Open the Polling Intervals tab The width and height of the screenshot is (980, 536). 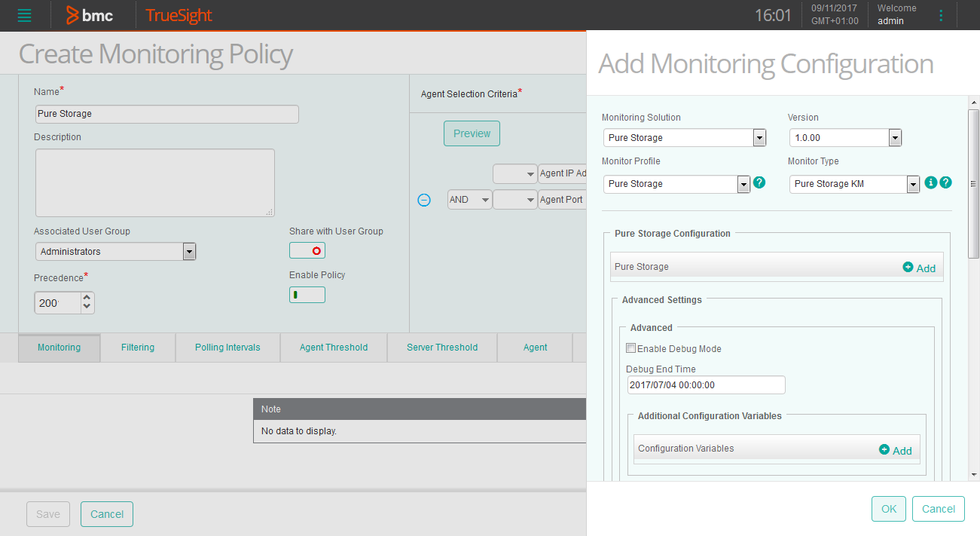pos(227,348)
